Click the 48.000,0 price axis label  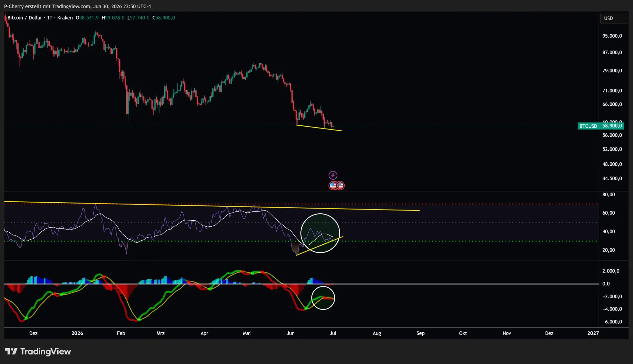pos(612,164)
